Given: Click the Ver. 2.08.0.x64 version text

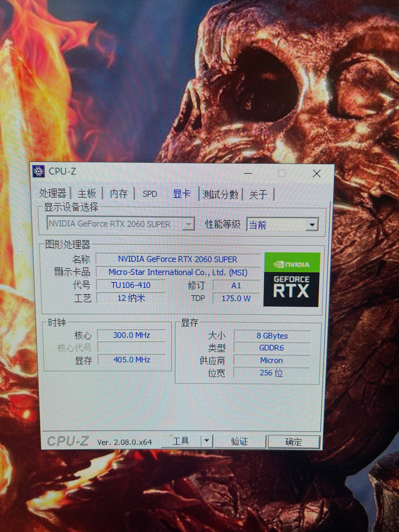Looking at the screenshot, I should [x=125, y=442].
